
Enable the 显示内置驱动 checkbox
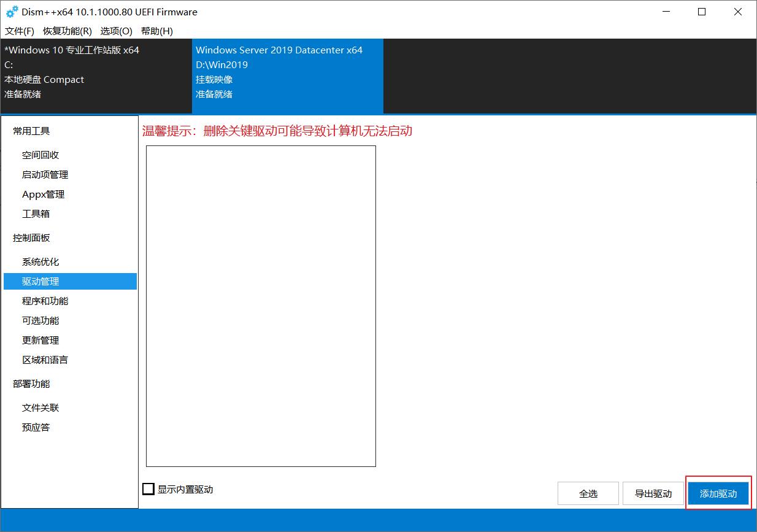coord(148,489)
